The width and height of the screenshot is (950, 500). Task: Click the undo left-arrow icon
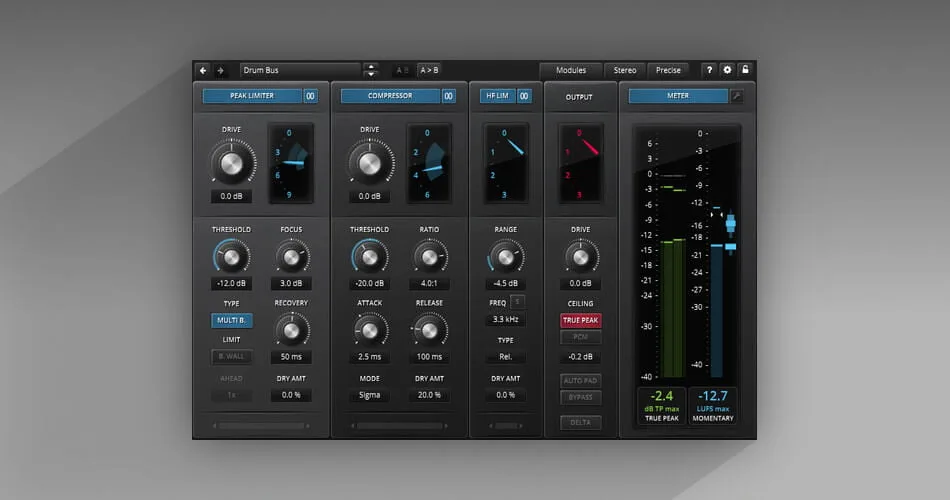[x=203, y=70]
